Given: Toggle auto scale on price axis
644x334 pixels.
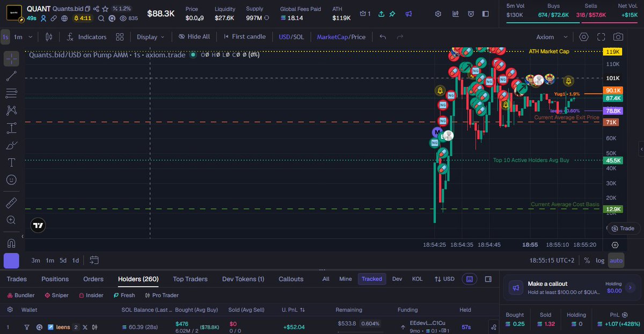Looking at the screenshot, I should (616, 261).
